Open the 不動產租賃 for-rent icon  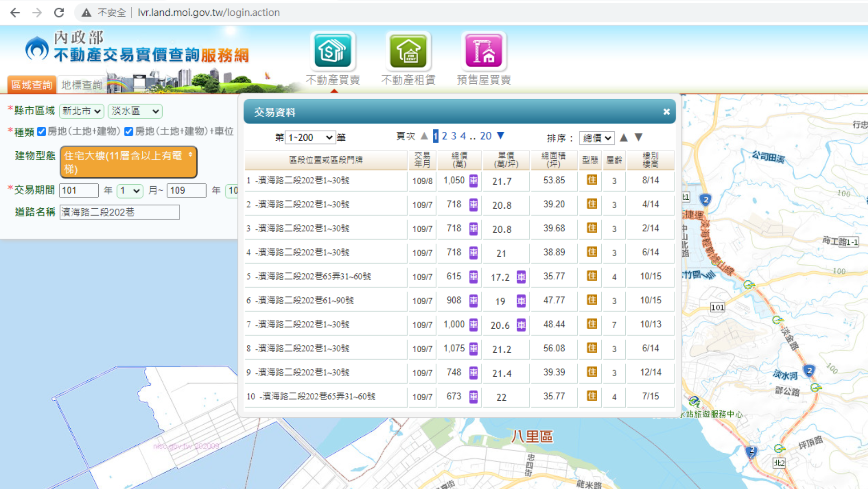click(x=408, y=50)
